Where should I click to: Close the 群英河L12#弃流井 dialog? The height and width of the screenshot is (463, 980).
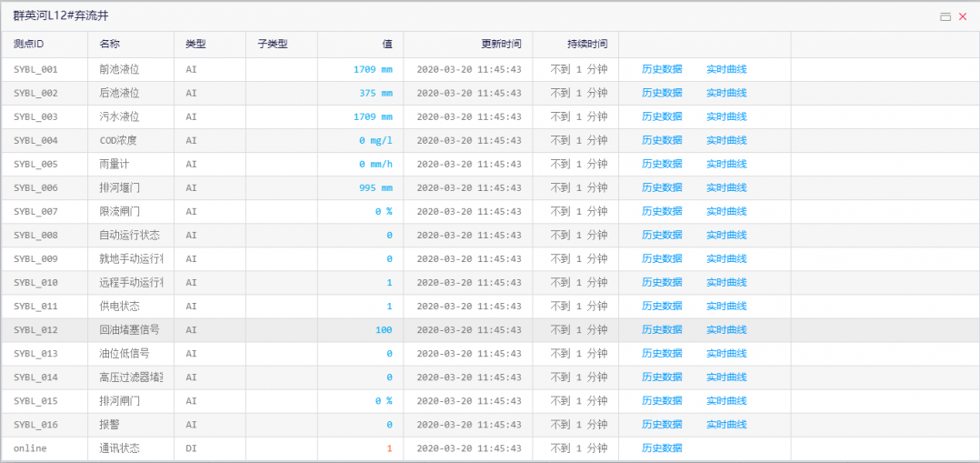(963, 17)
